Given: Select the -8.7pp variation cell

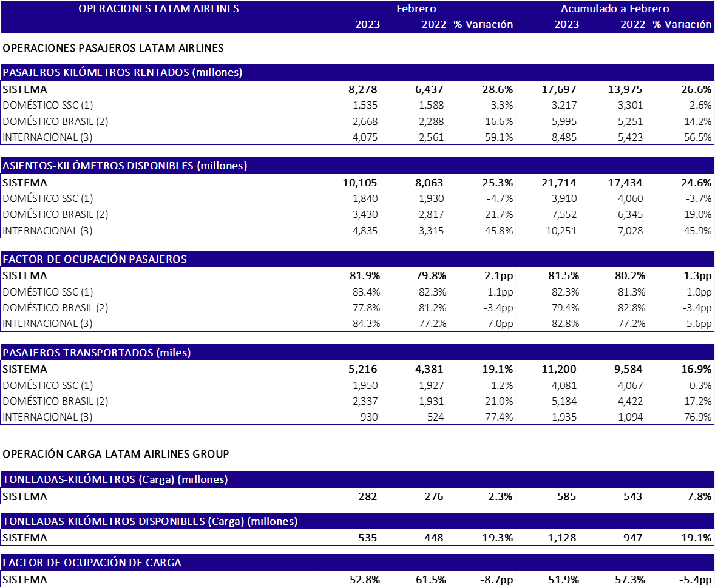Looking at the screenshot, I should pos(496,580).
